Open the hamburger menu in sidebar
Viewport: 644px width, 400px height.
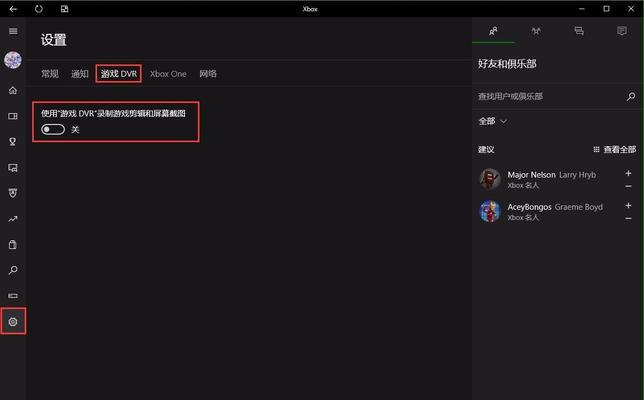click(13, 31)
